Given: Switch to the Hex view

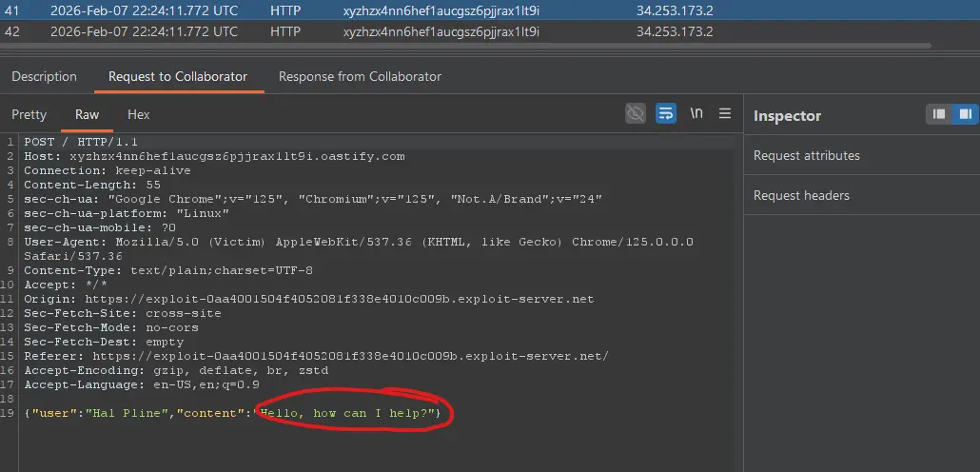Looking at the screenshot, I should (x=139, y=114).
